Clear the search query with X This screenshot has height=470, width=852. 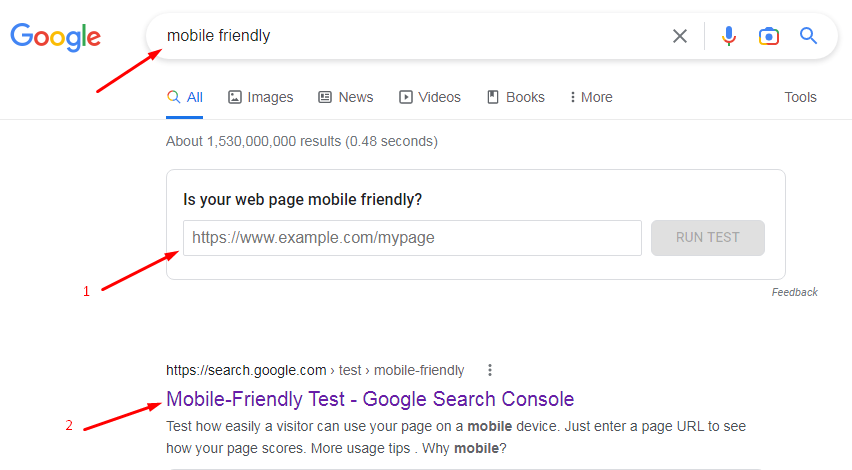[680, 36]
